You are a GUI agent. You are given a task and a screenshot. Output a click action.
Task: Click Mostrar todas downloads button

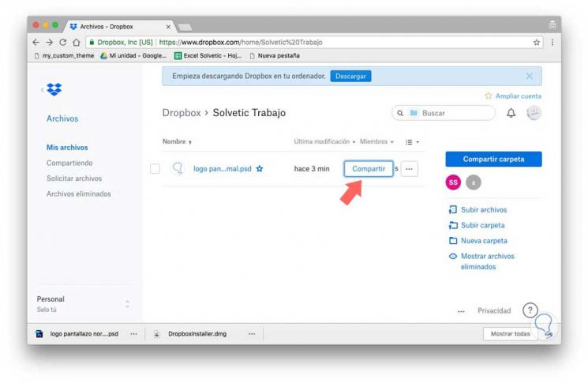click(511, 333)
